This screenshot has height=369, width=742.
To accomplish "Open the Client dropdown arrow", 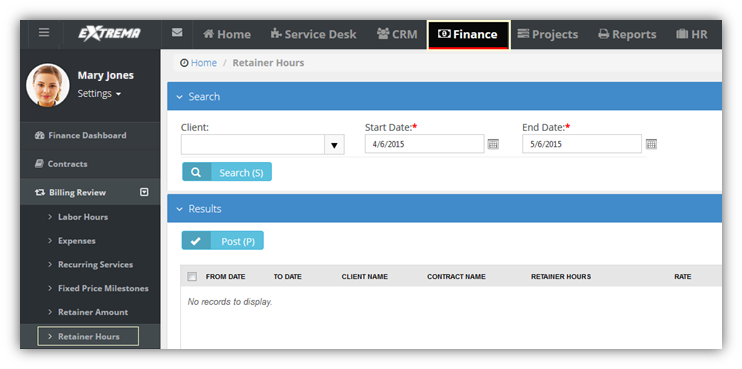I will click(x=335, y=145).
